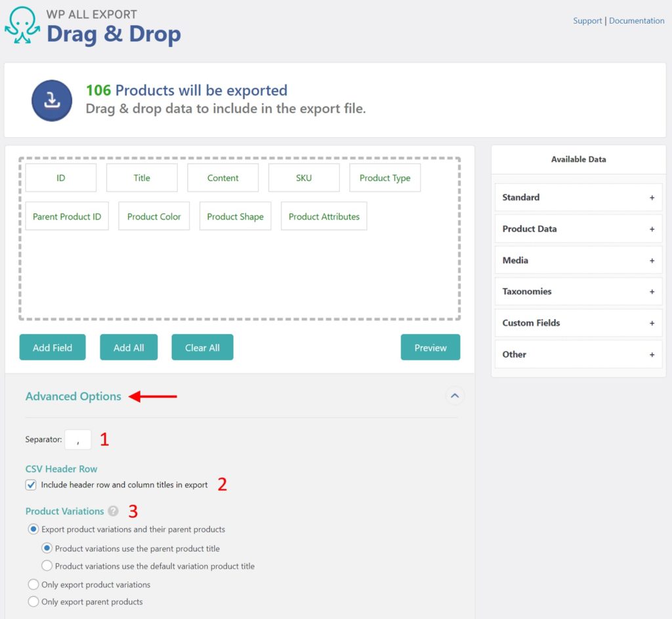Click inside the Separator input field
Image resolution: width=672 pixels, height=619 pixels.
(77, 440)
